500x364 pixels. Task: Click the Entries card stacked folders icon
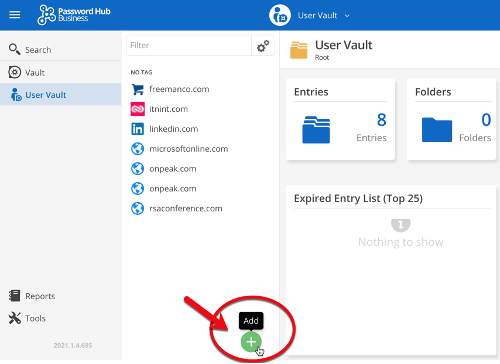316,129
